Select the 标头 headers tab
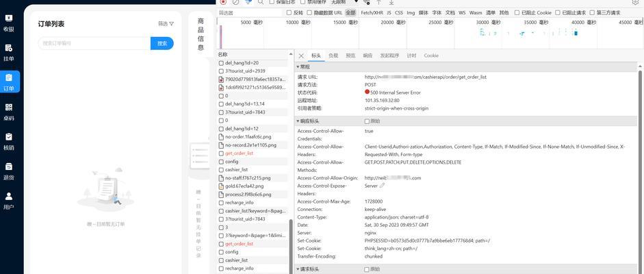This screenshot has height=274, width=644. pos(316,55)
